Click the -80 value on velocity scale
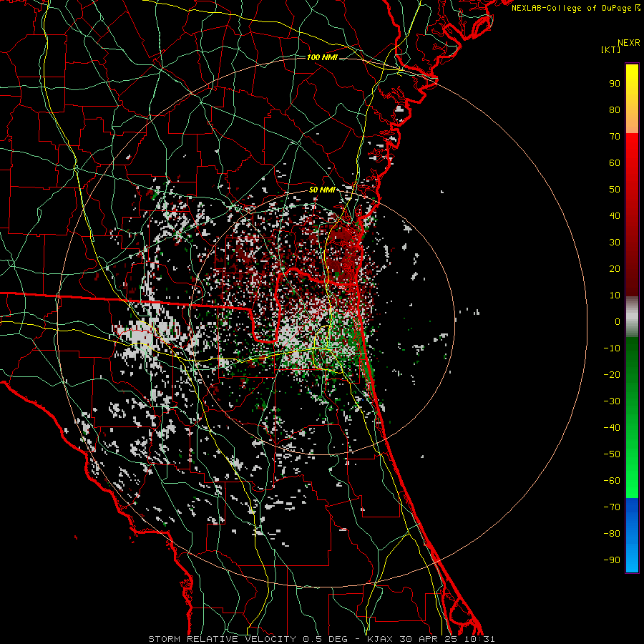 612,534
